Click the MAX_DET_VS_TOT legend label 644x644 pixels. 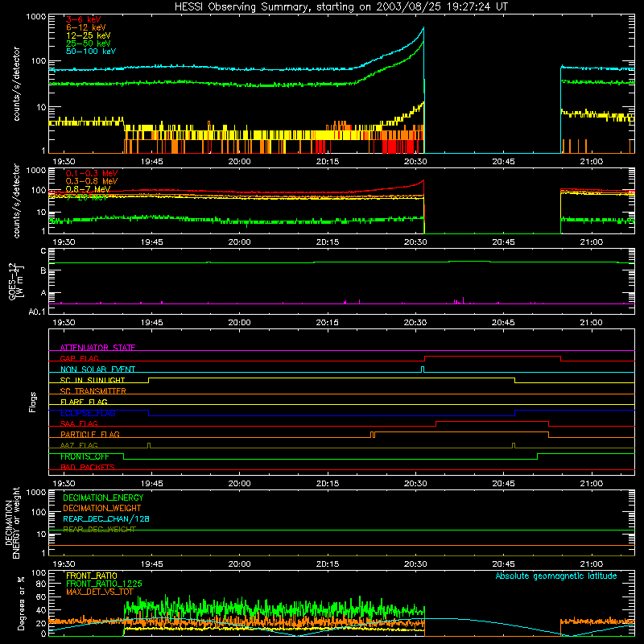pos(100,592)
